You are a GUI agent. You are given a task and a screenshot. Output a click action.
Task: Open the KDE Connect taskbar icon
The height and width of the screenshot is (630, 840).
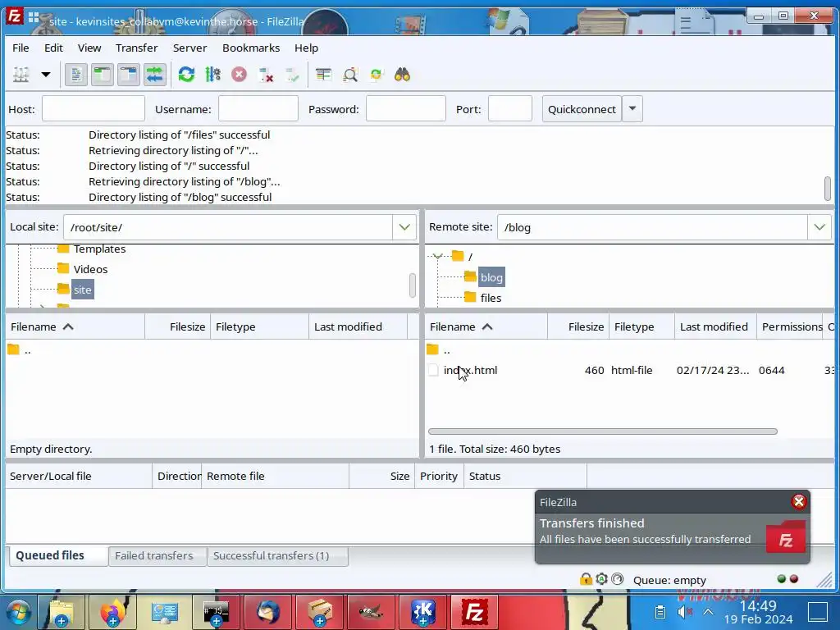click(423, 612)
